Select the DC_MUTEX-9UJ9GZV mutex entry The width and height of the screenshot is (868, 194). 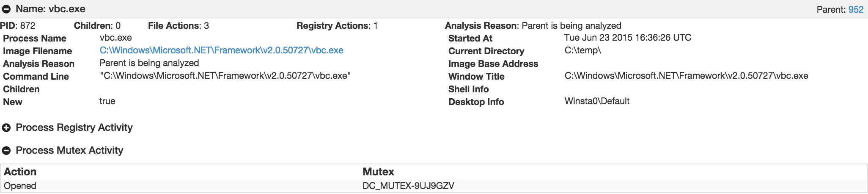click(x=408, y=186)
